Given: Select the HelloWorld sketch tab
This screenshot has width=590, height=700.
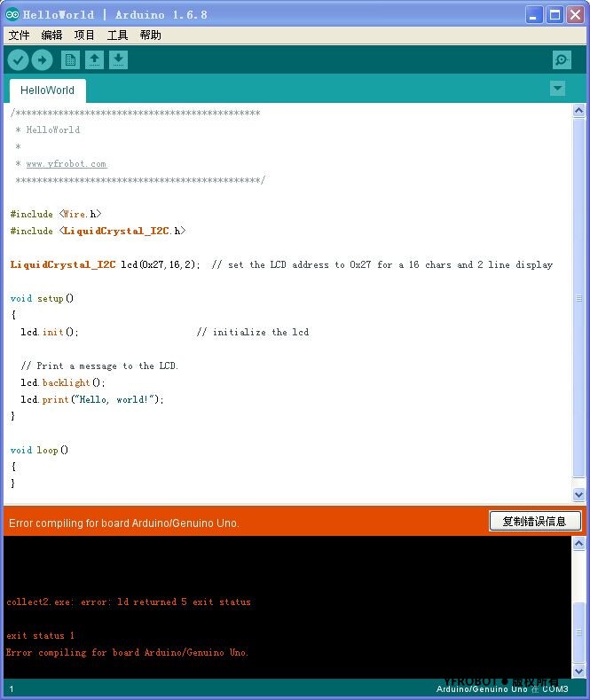Looking at the screenshot, I should click(x=48, y=90).
